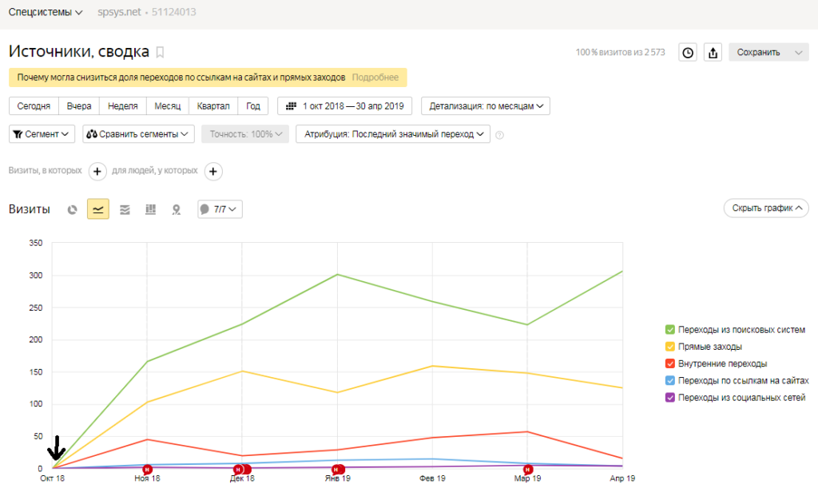Open the Подробнее link in yellow notice

click(x=375, y=77)
